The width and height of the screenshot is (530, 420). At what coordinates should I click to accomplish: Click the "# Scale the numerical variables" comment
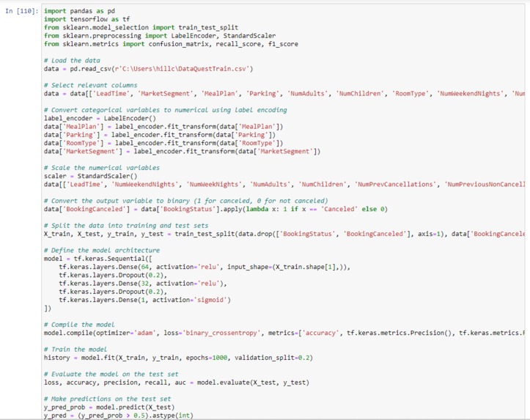tap(102, 168)
